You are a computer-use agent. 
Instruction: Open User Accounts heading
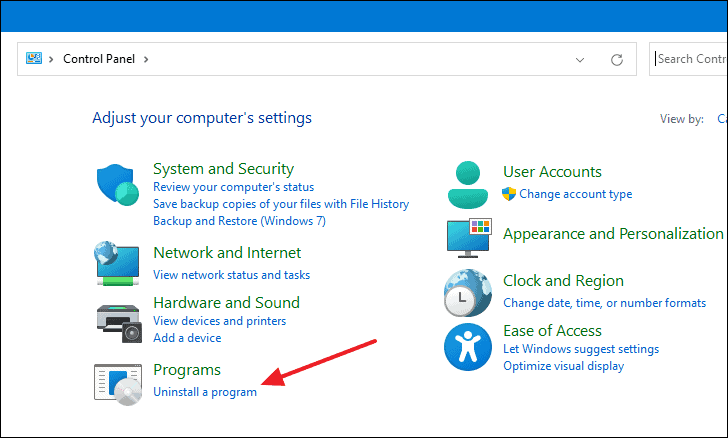(x=552, y=172)
